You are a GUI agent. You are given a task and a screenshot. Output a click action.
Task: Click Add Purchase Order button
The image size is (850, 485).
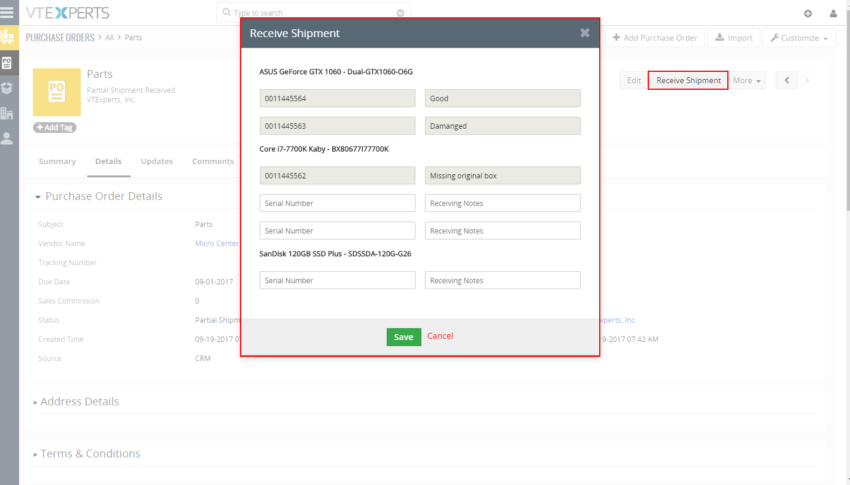click(655, 38)
